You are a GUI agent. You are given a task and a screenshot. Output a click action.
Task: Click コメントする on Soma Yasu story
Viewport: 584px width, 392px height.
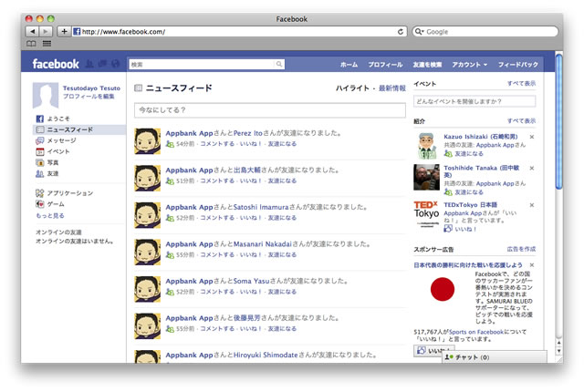[217, 292]
